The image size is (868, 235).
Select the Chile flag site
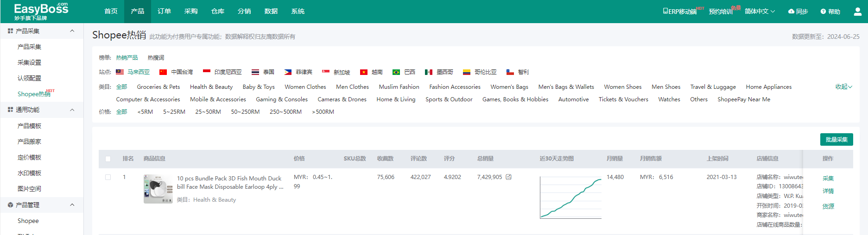(x=510, y=72)
